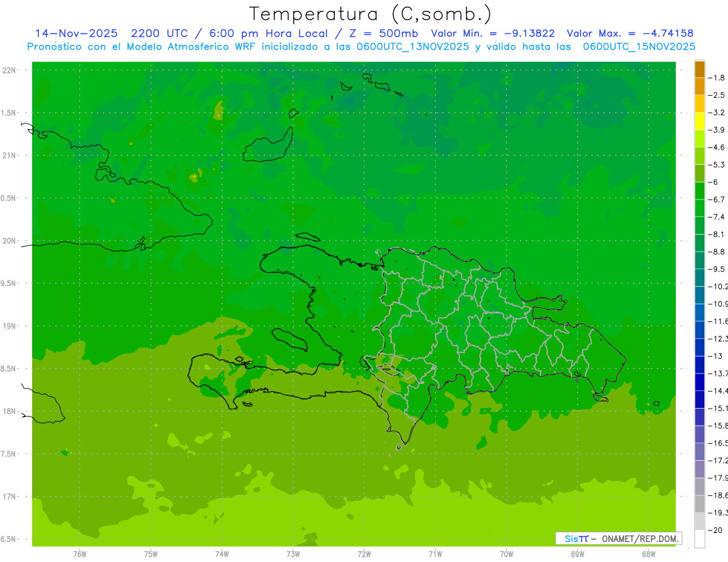Select 'Valor Max. = -4.74158' text
This screenshot has height=562, width=728.
tap(630, 33)
